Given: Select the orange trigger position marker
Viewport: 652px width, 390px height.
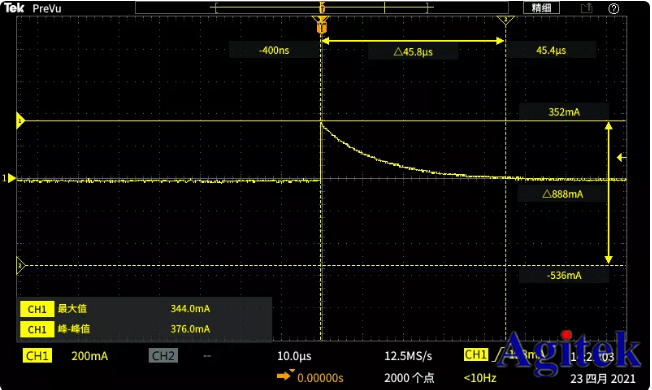Looking at the screenshot, I should (321, 24).
